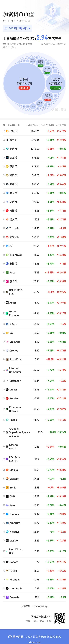
Task: Click the Monero icon in row 37
Action: tap(7, 479)
